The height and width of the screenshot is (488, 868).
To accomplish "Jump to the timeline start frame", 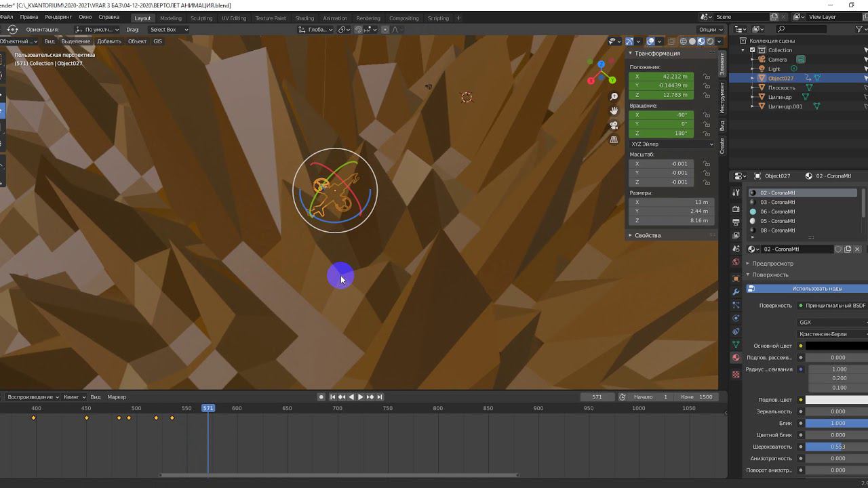I will tap(332, 397).
